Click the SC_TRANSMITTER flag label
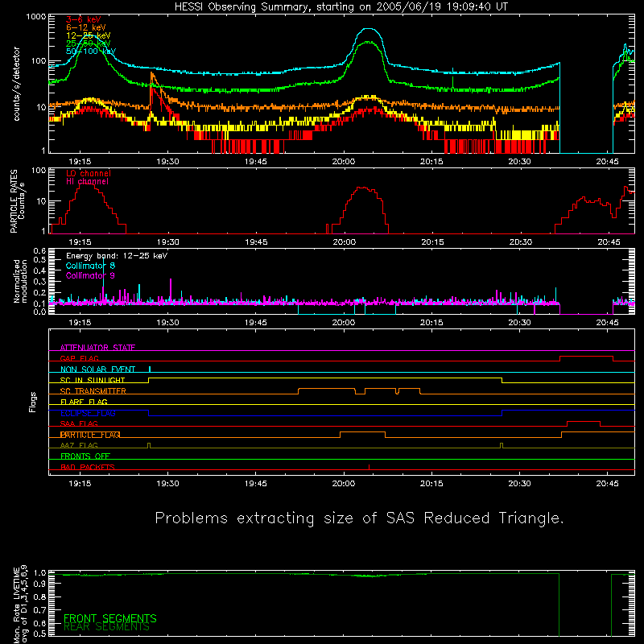644x644 pixels. click(x=93, y=391)
